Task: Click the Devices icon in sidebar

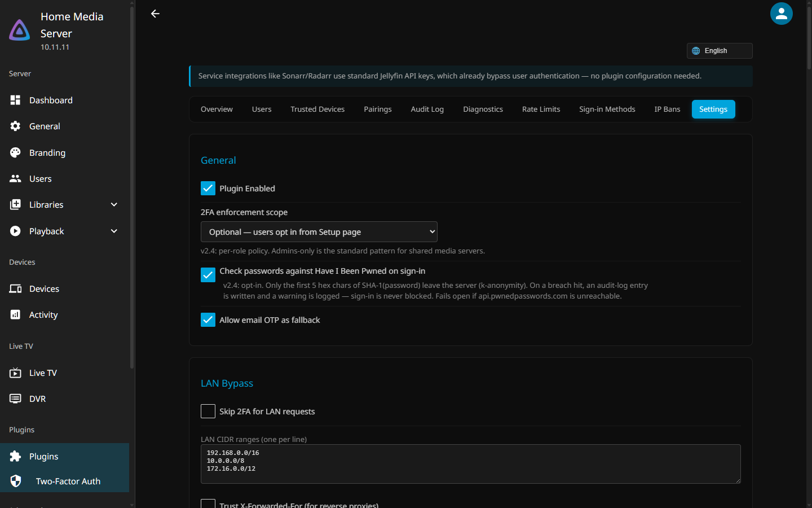Action: click(15, 288)
